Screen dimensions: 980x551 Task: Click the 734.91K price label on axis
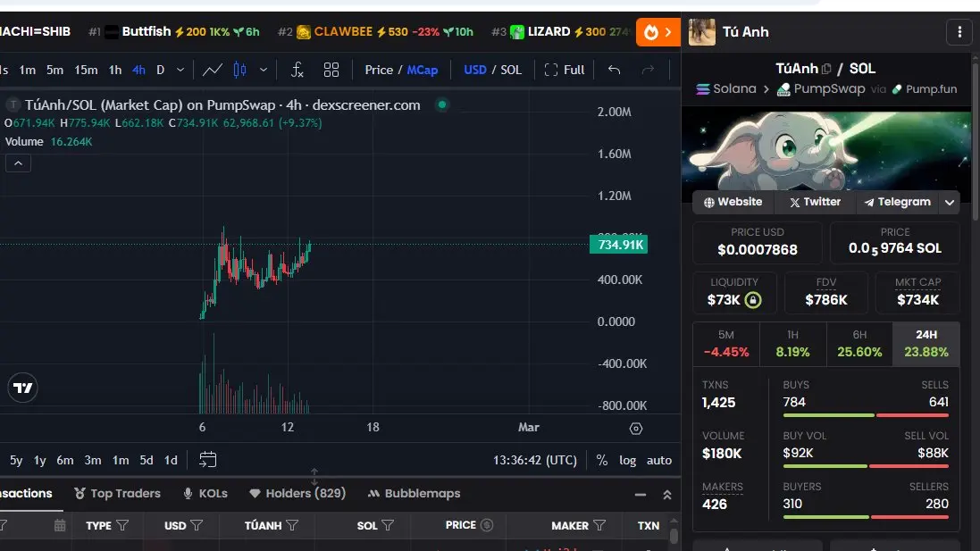[619, 245]
